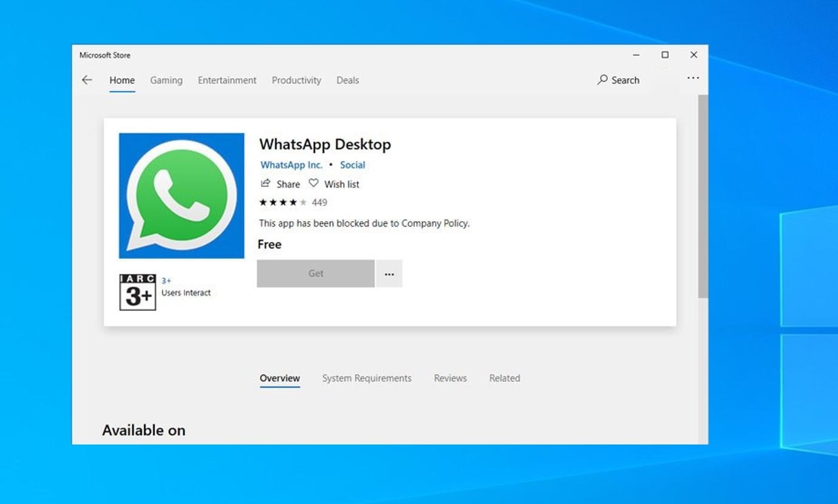Click the Users Interact label
This screenshot has width=838, height=504.
coord(186,293)
